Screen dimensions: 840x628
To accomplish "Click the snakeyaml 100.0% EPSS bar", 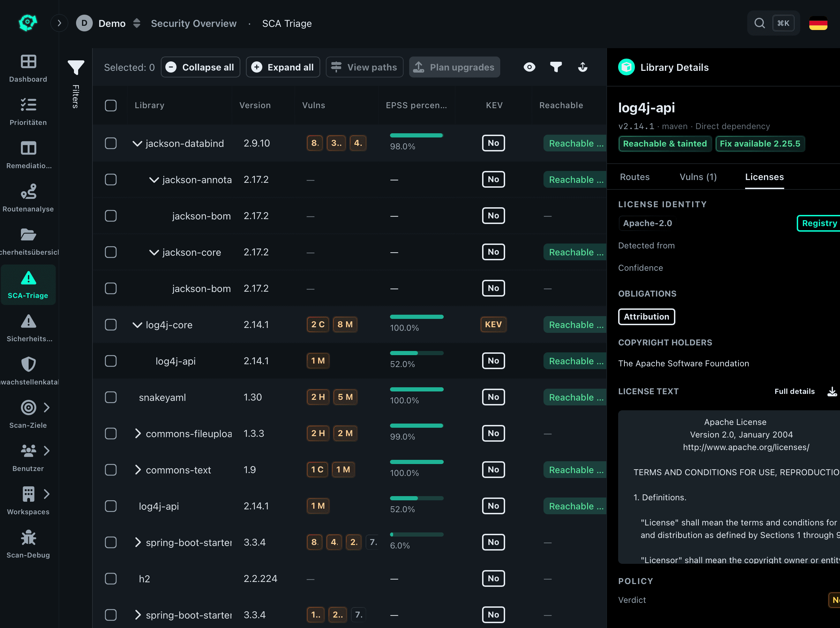I will coord(417,389).
